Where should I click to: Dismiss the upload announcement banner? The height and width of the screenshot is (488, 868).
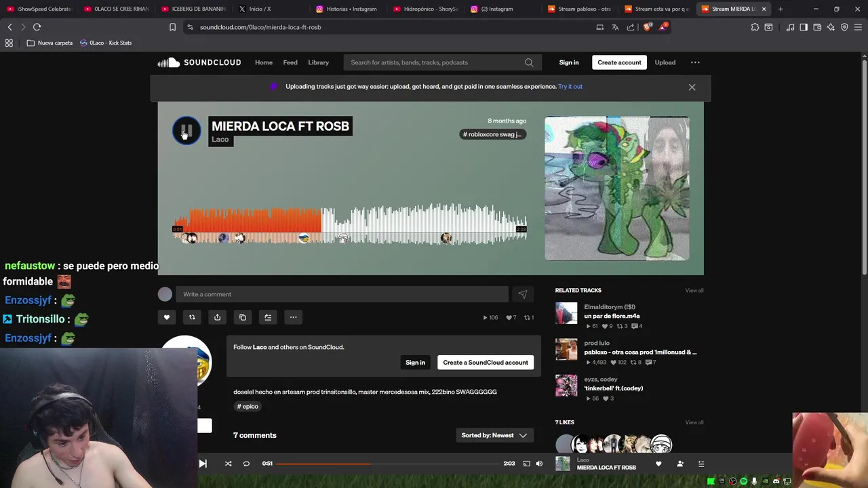(692, 87)
